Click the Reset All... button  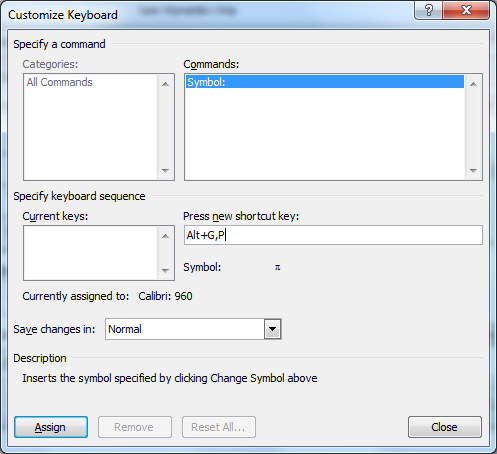pyautogui.click(x=219, y=427)
